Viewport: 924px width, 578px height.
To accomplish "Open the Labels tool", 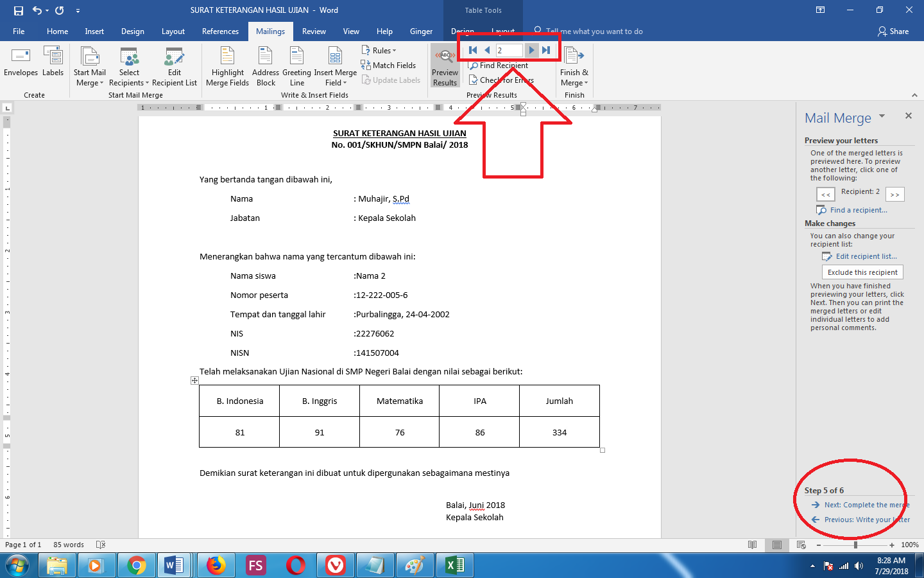I will pos(53,62).
